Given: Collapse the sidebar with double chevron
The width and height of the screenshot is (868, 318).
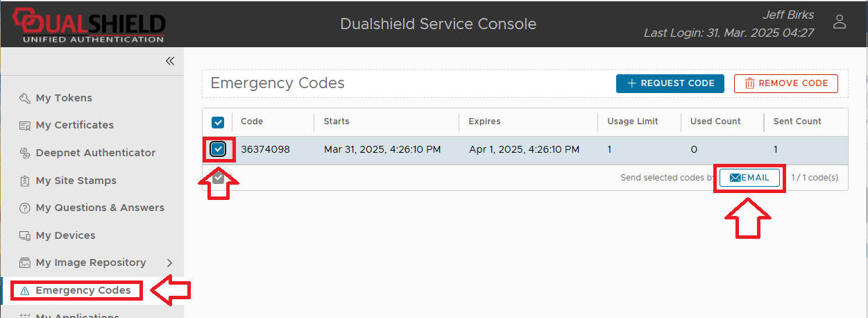Looking at the screenshot, I should [170, 61].
